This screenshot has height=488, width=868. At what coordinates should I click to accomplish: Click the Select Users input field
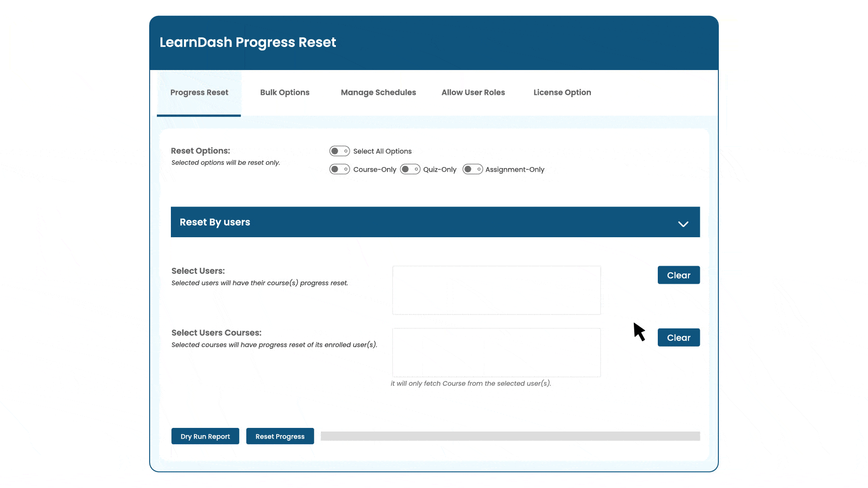(496, 290)
